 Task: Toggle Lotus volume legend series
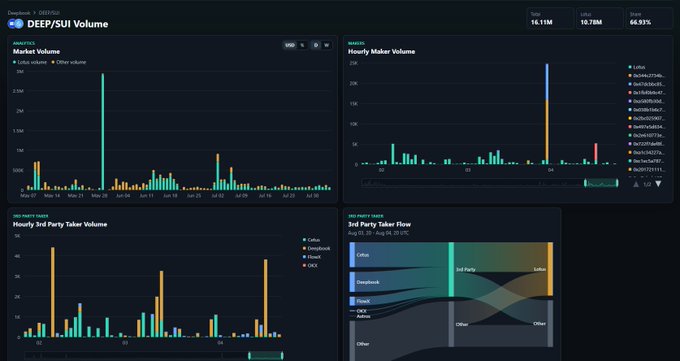[30, 62]
